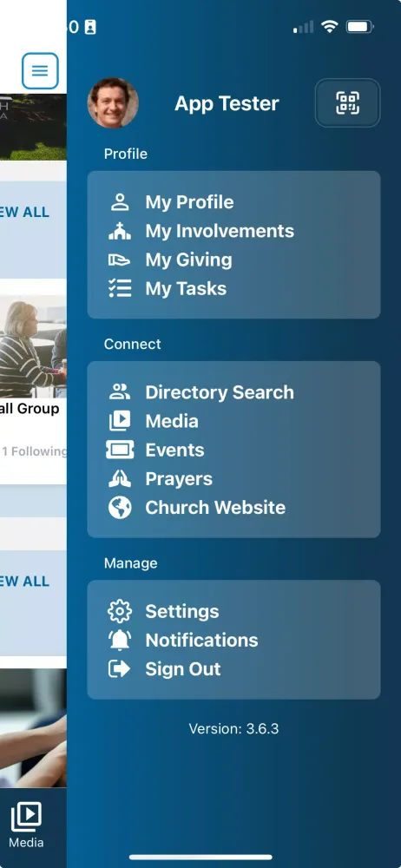View the Events menu entry
The height and width of the screenshot is (868, 401).
click(174, 450)
